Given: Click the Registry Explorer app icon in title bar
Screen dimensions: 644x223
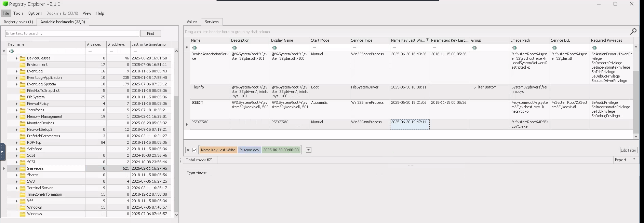Looking at the screenshot, I should tap(5, 4).
